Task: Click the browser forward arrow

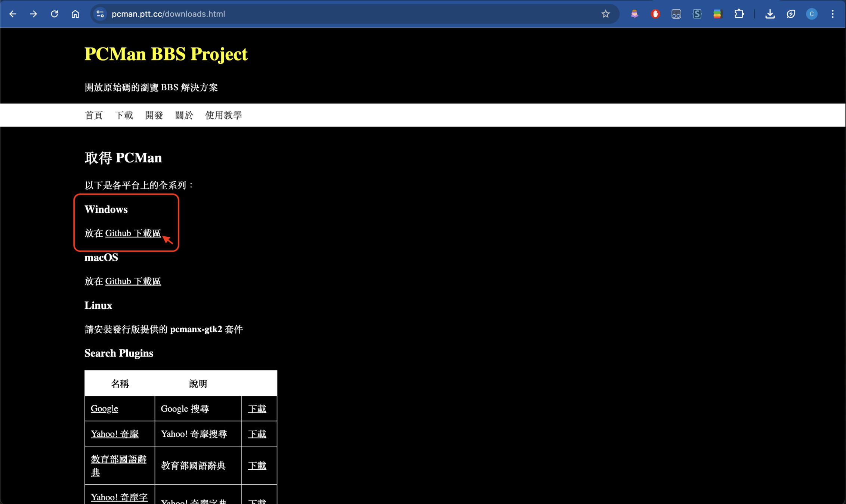Action: 34,14
